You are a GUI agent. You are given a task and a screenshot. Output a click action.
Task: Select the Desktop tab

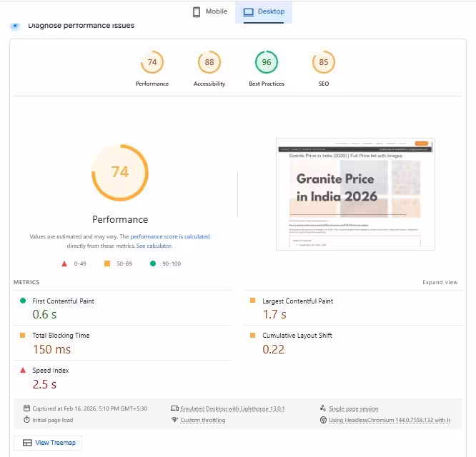tap(264, 12)
